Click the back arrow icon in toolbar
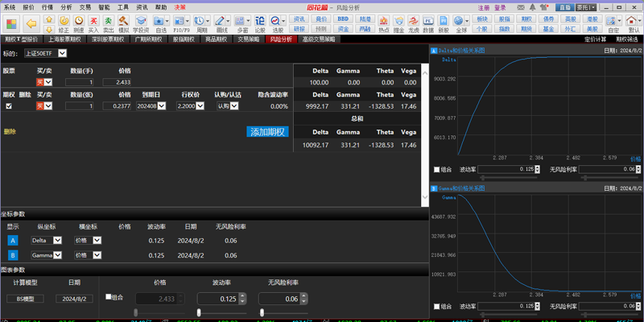This screenshot has width=644, height=322. [31, 23]
